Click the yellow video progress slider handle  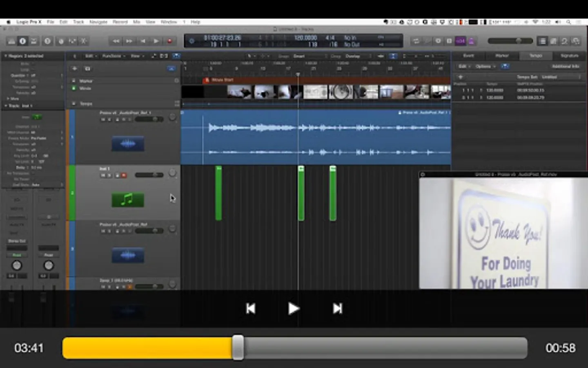pyautogui.click(x=238, y=348)
